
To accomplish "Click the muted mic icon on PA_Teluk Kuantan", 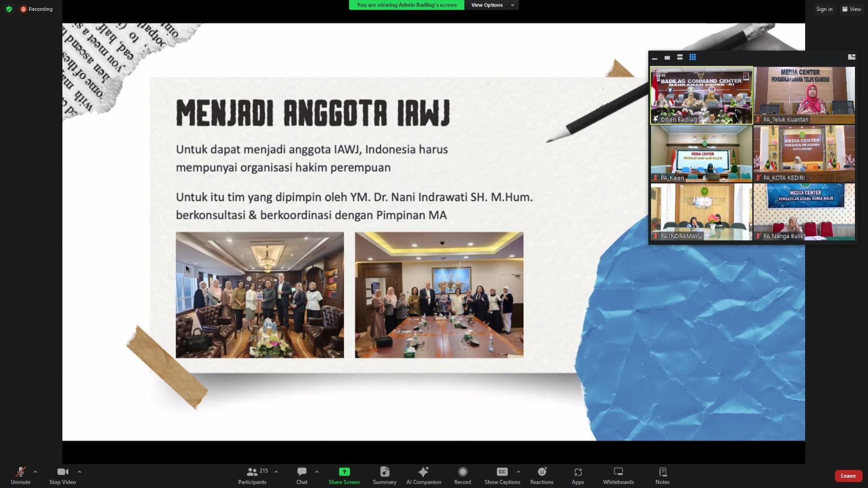I will point(758,119).
